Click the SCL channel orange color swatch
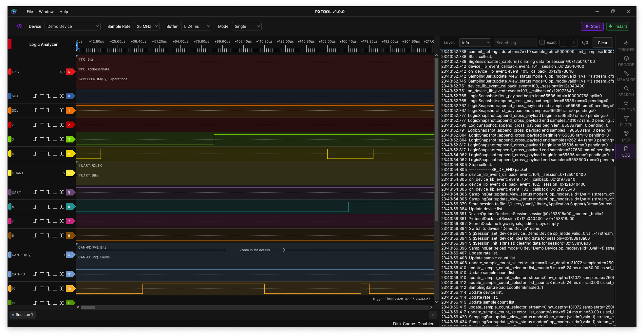 pos(10,110)
